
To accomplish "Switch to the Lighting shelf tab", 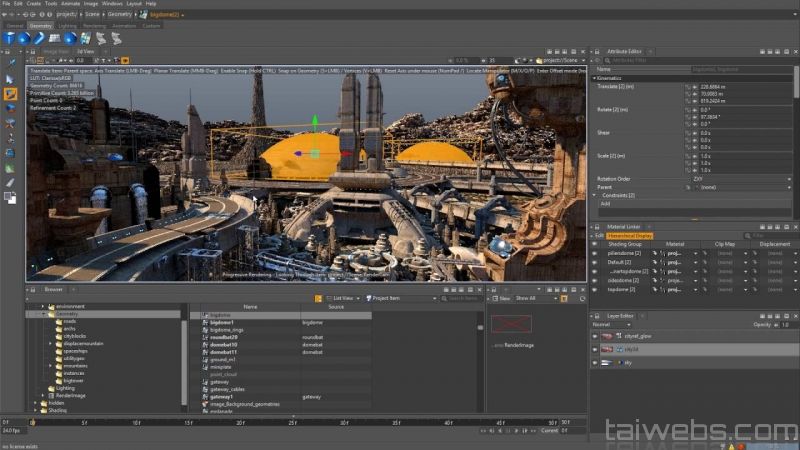I will click(x=68, y=25).
